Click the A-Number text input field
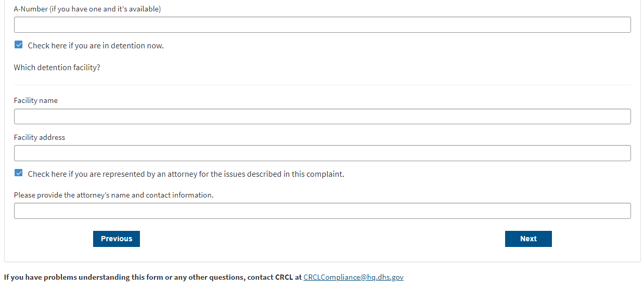 tap(322, 25)
